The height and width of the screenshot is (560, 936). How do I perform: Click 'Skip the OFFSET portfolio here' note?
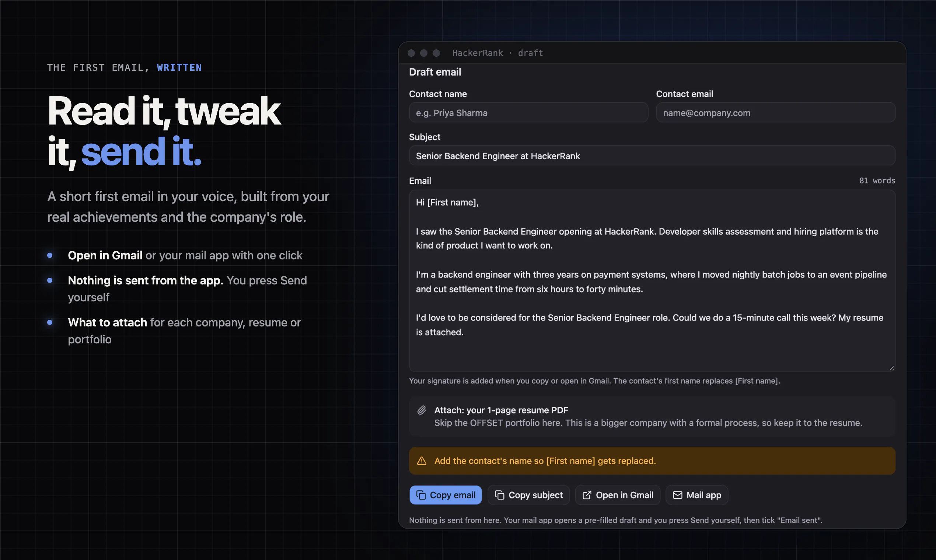[648, 423]
